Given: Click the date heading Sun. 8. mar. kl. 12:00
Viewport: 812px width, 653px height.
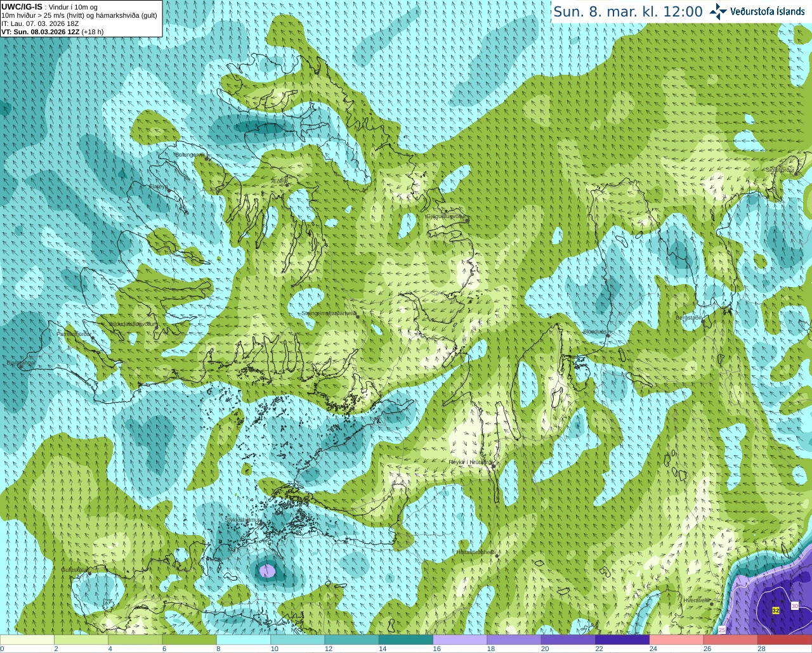Looking at the screenshot, I should pyautogui.click(x=628, y=11).
